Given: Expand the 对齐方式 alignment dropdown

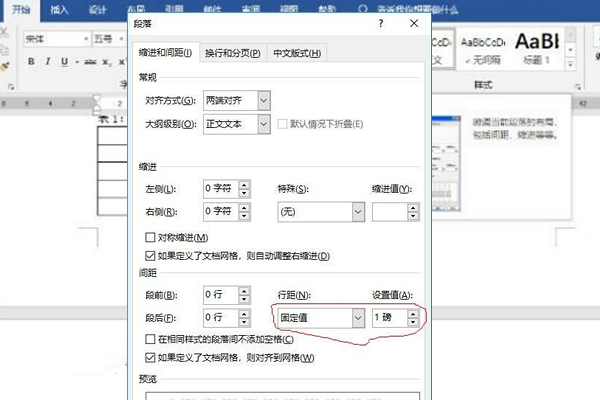Looking at the screenshot, I should pyautogui.click(x=264, y=101).
